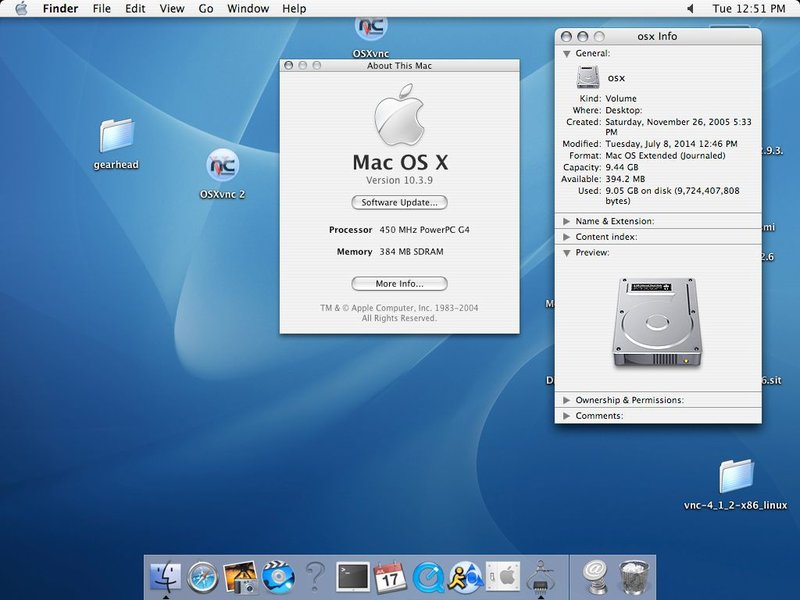The width and height of the screenshot is (800, 600).
Task: Click the 9.05 GB on disk used value
Action: [672, 196]
